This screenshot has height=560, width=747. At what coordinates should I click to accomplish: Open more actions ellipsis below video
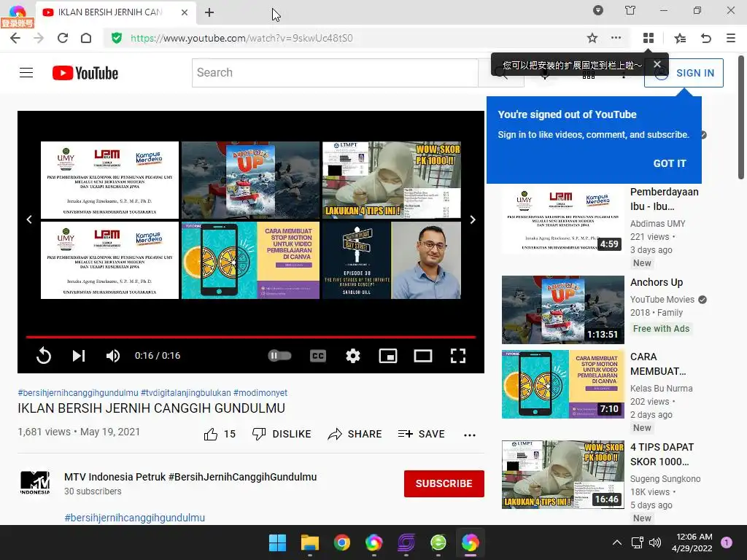[x=470, y=435]
